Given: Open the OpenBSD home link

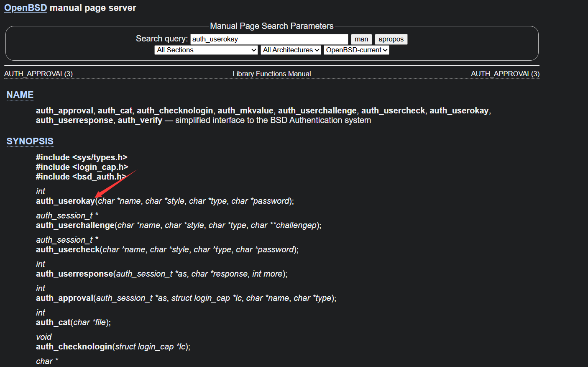Looking at the screenshot, I should (x=26, y=8).
